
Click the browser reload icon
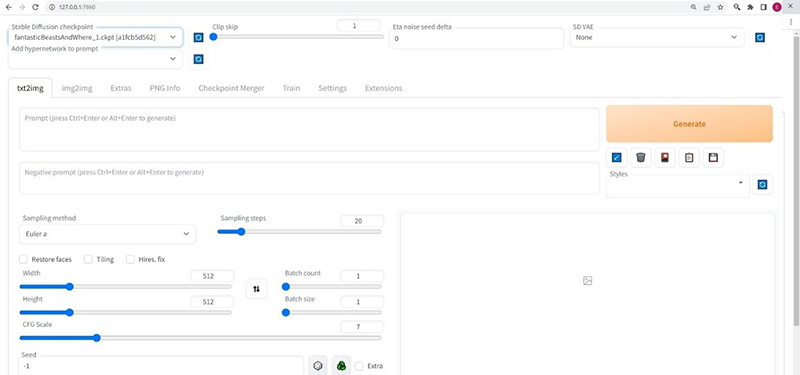tap(35, 7)
